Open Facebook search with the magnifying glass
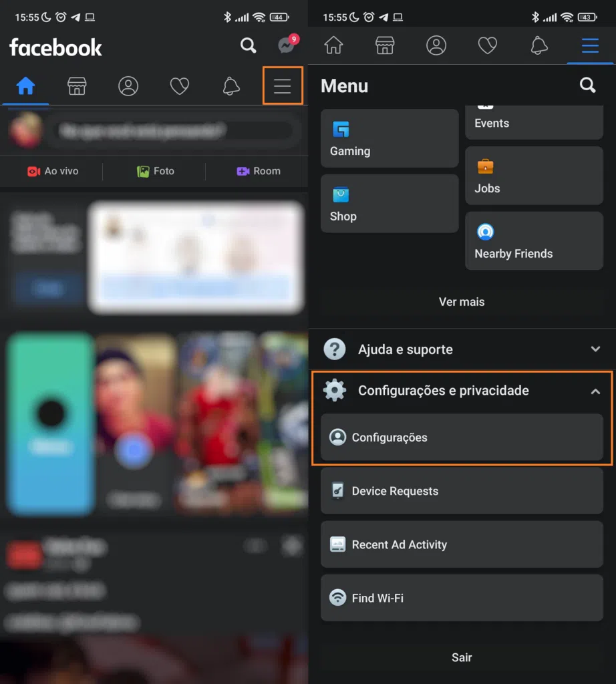This screenshot has width=616, height=684. coord(248,47)
